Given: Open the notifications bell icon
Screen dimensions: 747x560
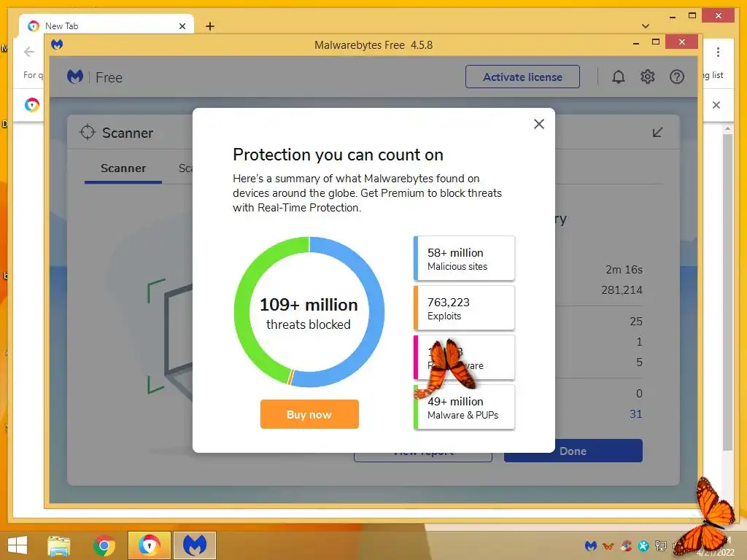Looking at the screenshot, I should [618, 77].
